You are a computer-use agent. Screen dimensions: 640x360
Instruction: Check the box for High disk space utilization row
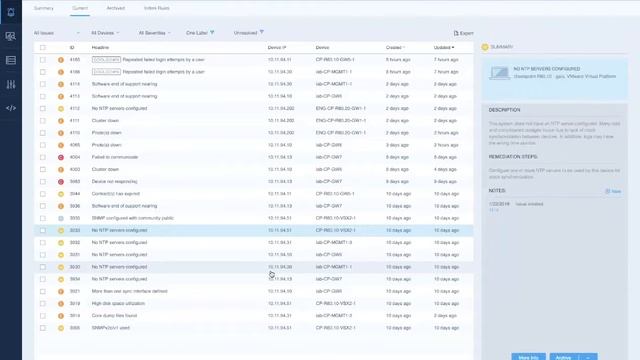coord(43,304)
